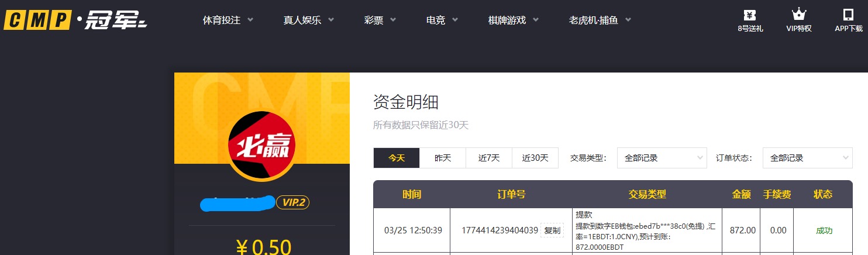Select the 昨天 date filter tab
868x255 pixels.
point(443,158)
